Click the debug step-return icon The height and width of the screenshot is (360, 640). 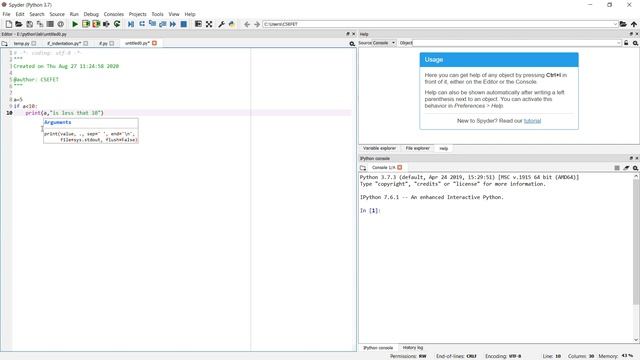coord(162,24)
